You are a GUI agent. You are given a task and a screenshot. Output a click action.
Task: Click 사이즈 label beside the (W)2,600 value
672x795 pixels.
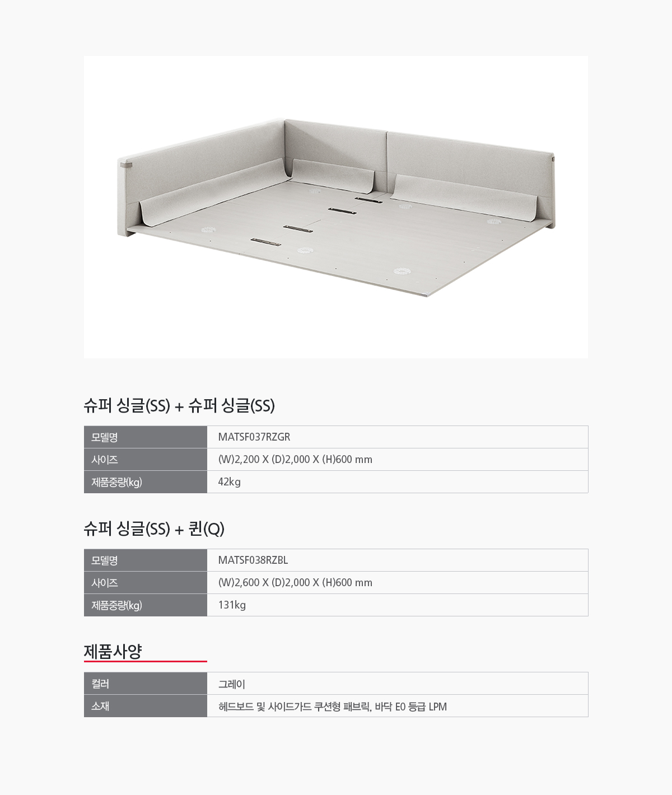[105, 583]
